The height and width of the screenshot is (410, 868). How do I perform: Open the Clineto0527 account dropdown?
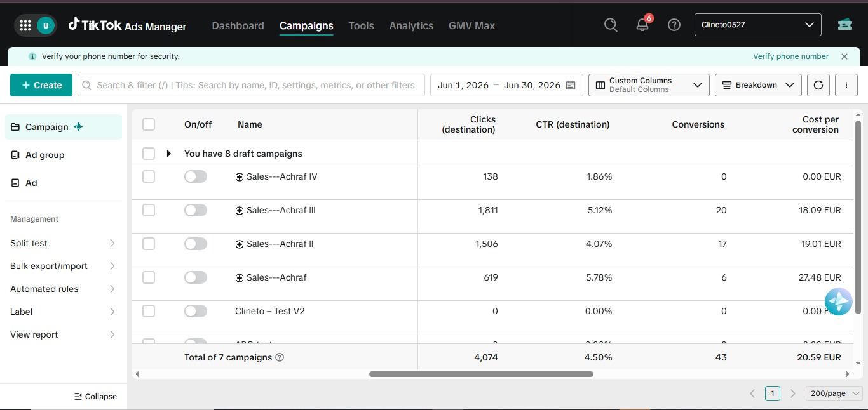coord(758,25)
